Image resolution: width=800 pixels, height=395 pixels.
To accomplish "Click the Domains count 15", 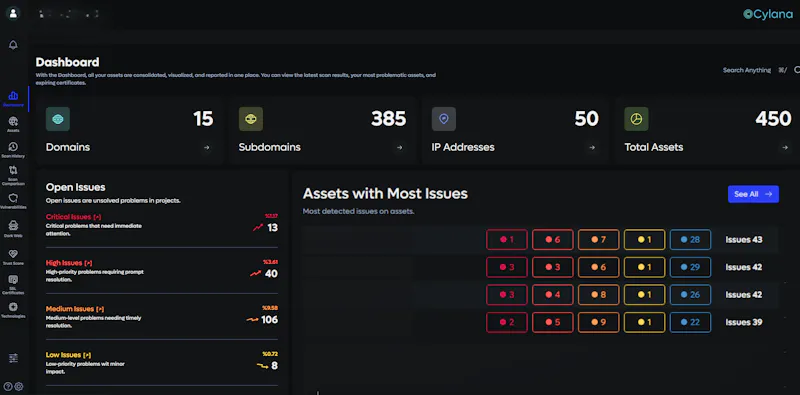I will (x=203, y=119).
